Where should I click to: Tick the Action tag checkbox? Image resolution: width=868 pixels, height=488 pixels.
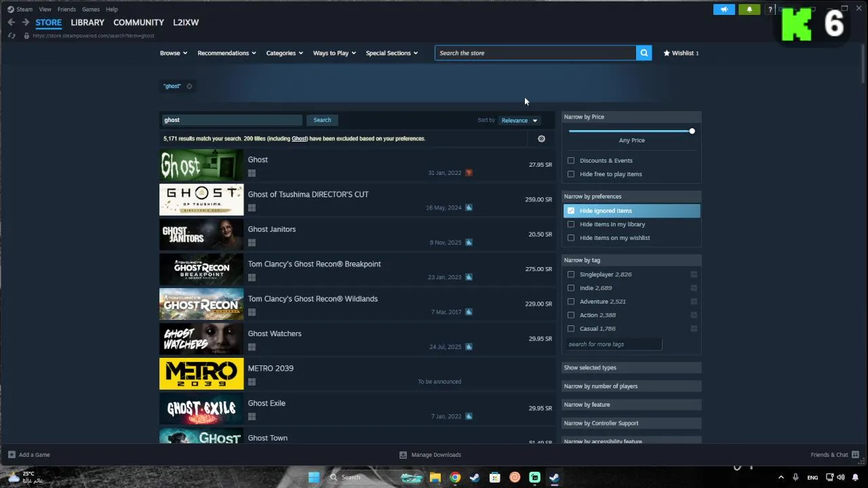[x=571, y=315]
